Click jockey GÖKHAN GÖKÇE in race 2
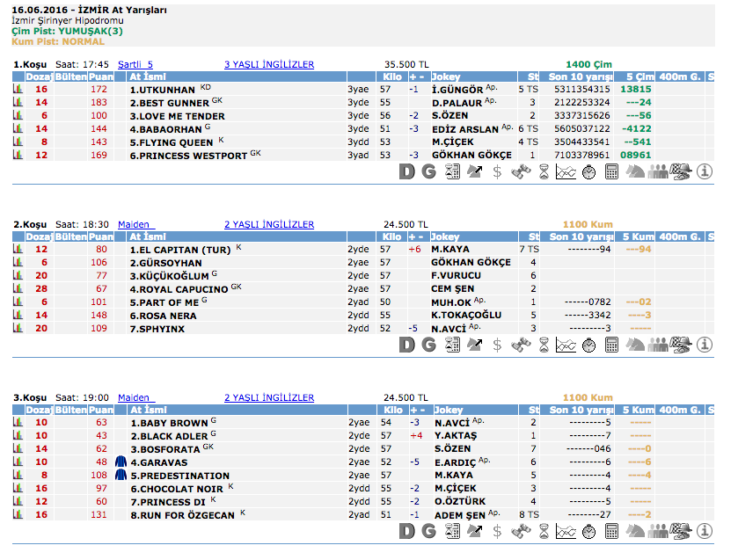Screen dimensions: 738x560 coord(471,262)
